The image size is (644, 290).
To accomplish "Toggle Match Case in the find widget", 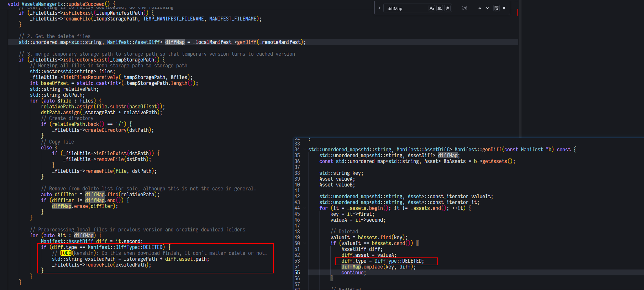I will coord(432,8).
